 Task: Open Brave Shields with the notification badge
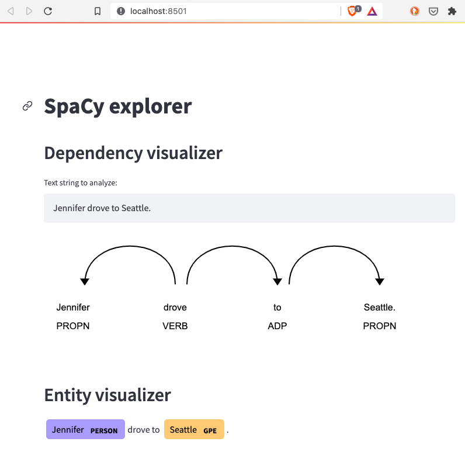click(x=352, y=11)
